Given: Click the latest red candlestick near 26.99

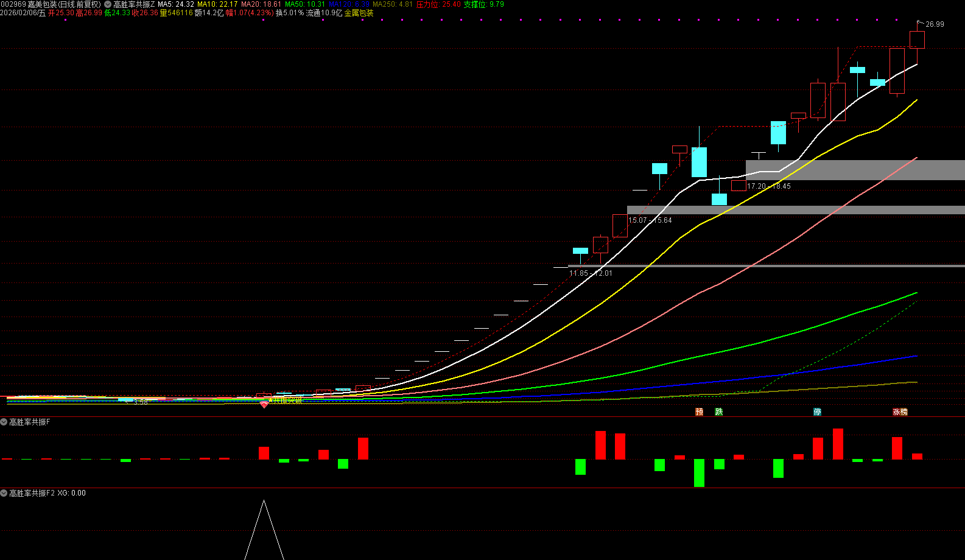Looking at the screenshot, I should (x=917, y=40).
